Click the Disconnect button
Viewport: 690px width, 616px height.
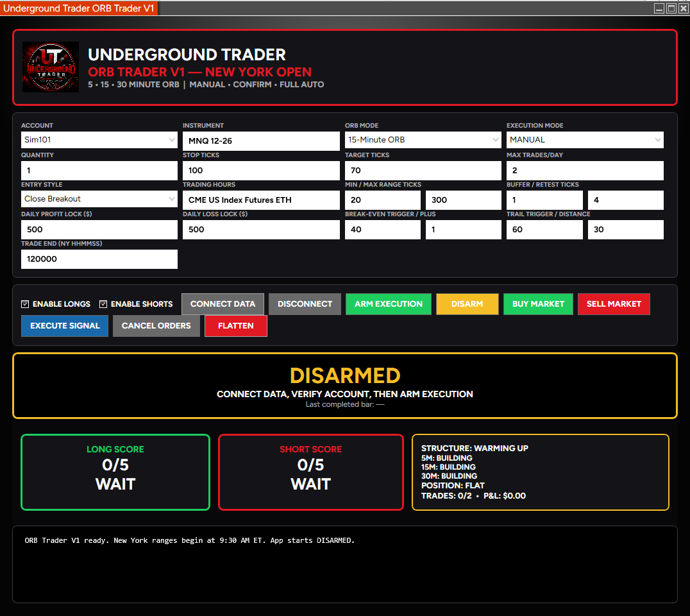coord(305,304)
